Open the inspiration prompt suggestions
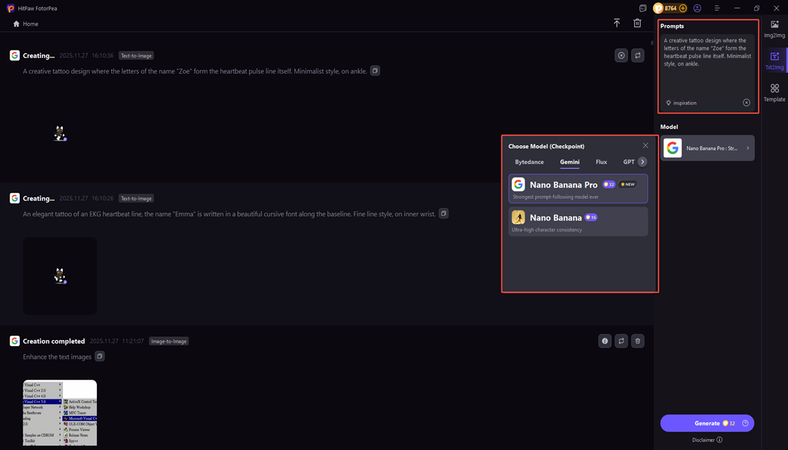Screen dimensions: 788x450 [x=684, y=102]
